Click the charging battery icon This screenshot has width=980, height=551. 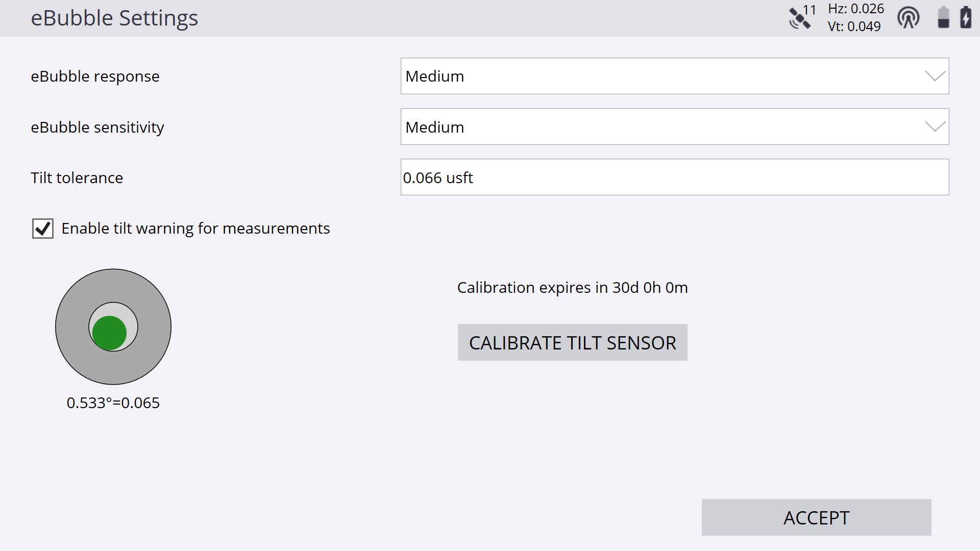pyautogui.click(x=966, y=17)
